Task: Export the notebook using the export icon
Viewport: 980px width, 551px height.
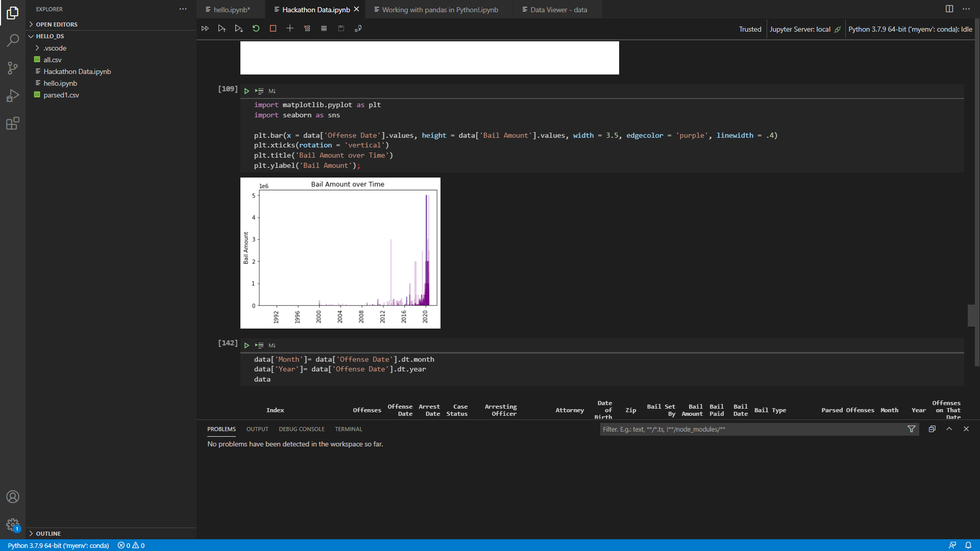Action: click(x=358, y=29)
